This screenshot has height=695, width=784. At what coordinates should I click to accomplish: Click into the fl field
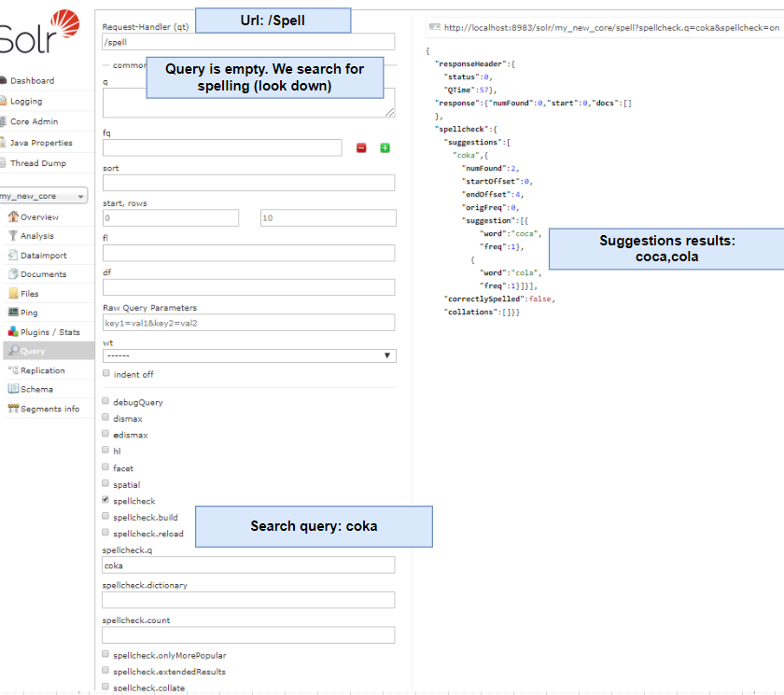point(248,253)
